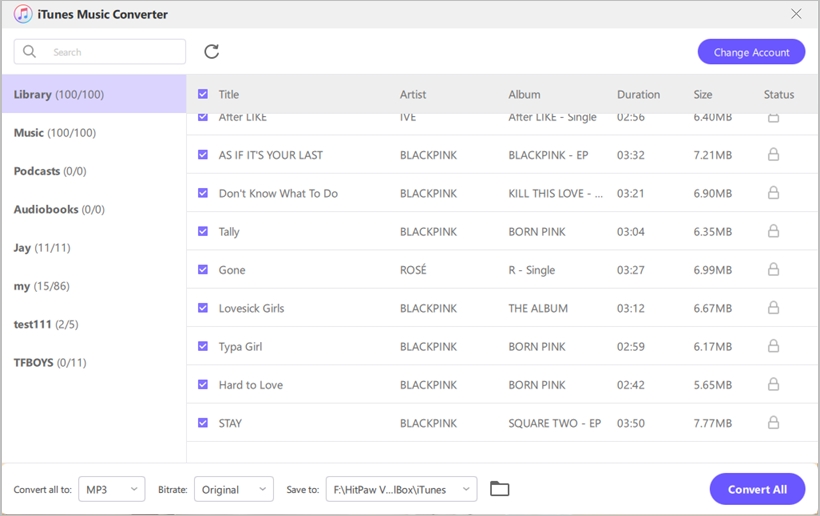This screenshot has width=820, height=516.
Task: Click lock icon in Hard to Love row
Action: [773, 384]
